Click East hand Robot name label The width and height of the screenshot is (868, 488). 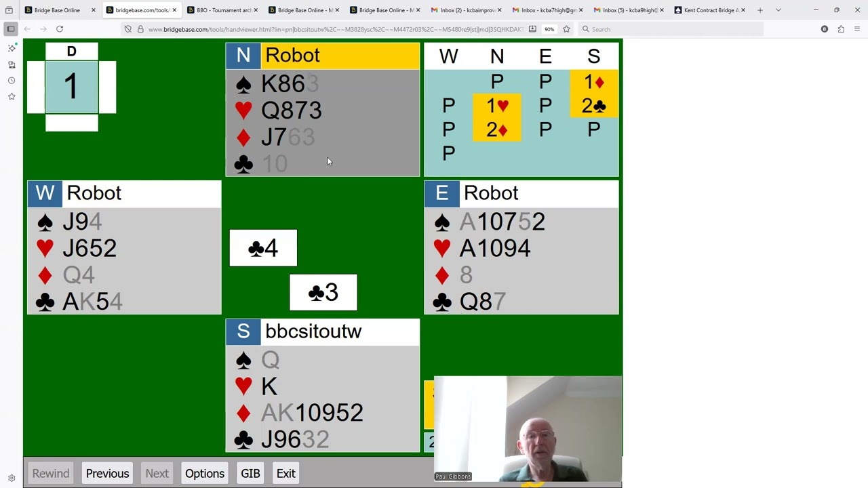[491, 193]
